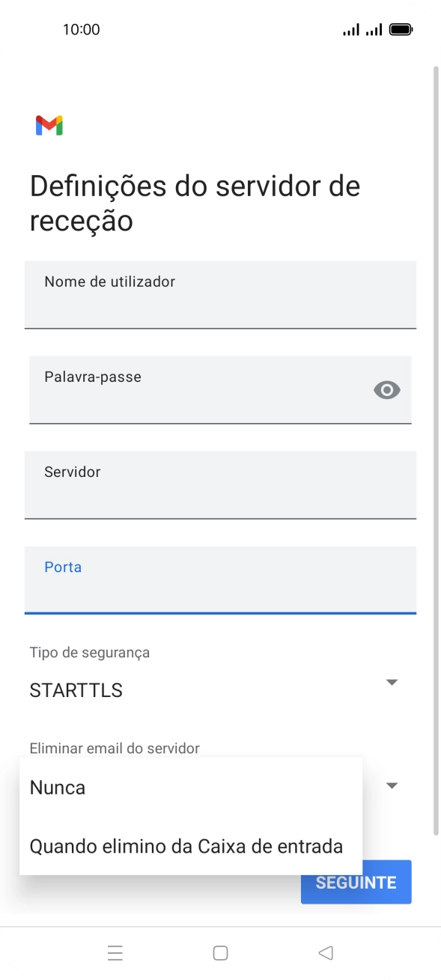Expand the Eliminar email do servidor dropdown
This screenshot has height=980, width=441.
391,785
